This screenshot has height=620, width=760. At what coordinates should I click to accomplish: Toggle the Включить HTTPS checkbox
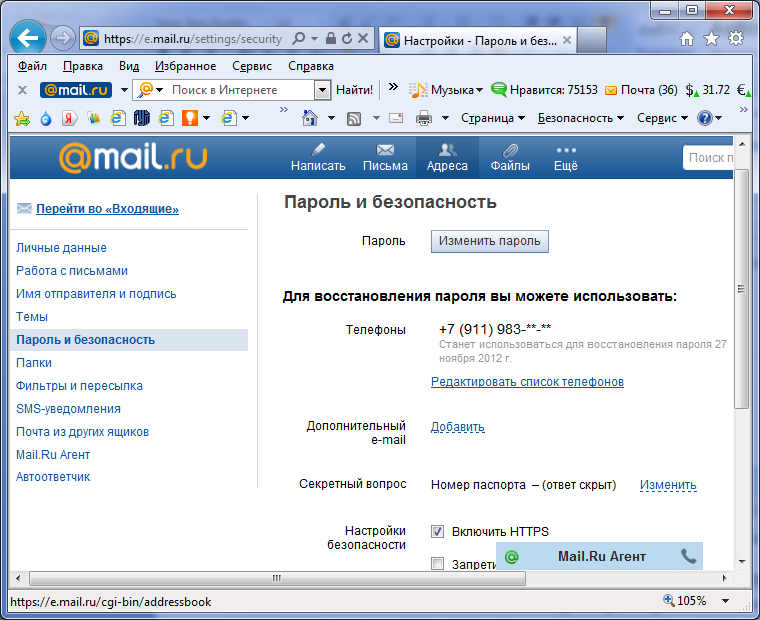[438, 532]
